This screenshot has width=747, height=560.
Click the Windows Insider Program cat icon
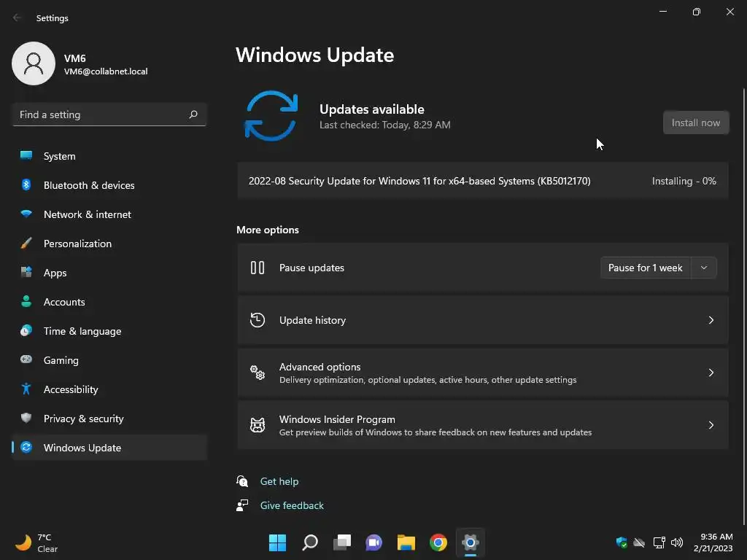point(258,425)
